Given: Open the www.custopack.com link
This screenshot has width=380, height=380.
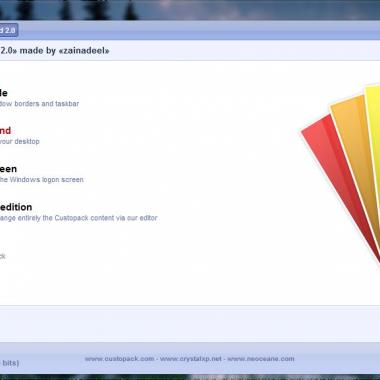Looking at the screenshot, I should click(x=119, y=359).
